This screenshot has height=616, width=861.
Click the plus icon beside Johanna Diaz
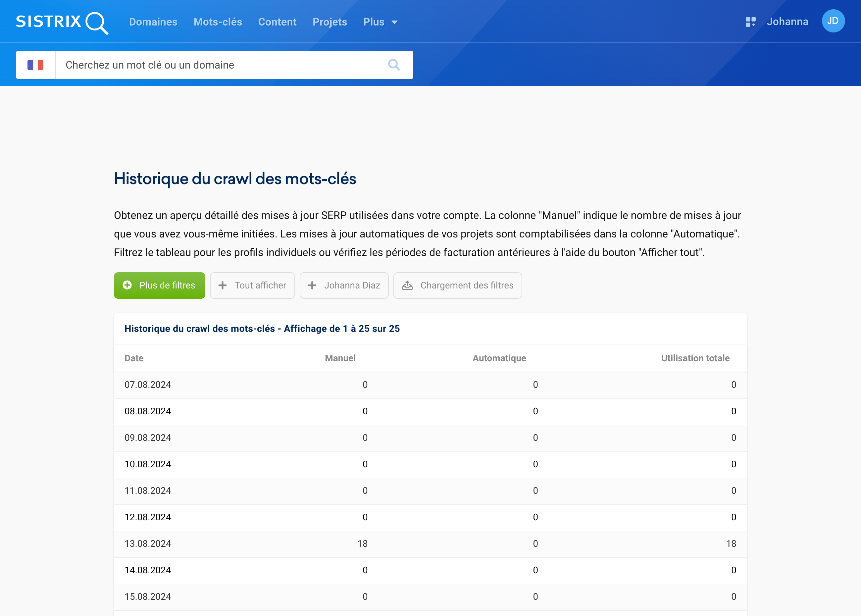tap(312, 285)
